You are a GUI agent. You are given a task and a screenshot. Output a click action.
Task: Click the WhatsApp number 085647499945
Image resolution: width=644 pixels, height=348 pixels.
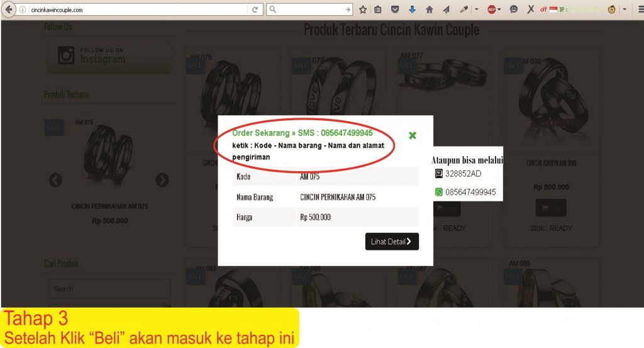point(470,192)
